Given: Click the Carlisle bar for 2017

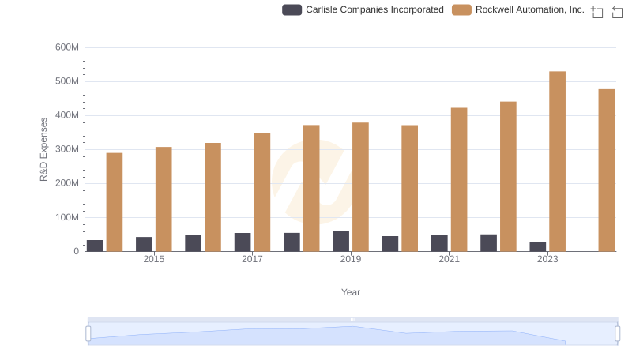Looking at the screenshot, I should pyautogui.click(x=243, y=242).
